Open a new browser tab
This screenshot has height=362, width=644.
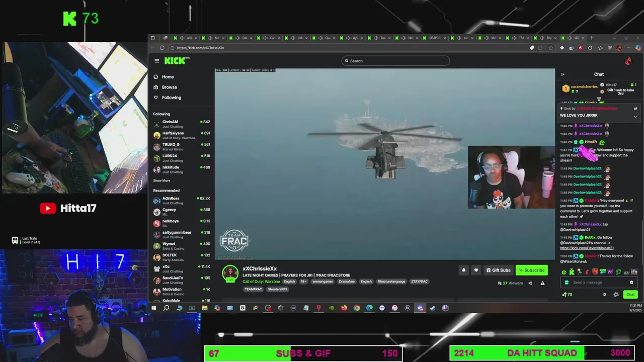tap(592, 38)
